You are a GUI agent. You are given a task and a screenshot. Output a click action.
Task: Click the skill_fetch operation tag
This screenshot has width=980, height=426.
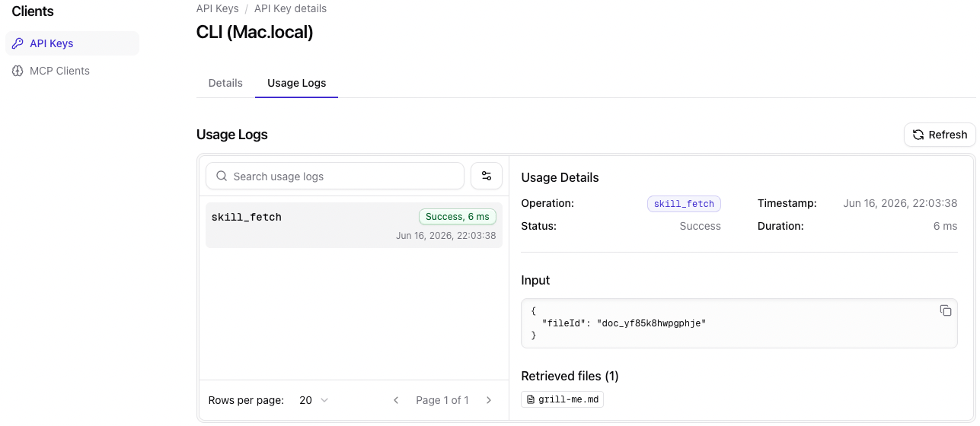684,204
